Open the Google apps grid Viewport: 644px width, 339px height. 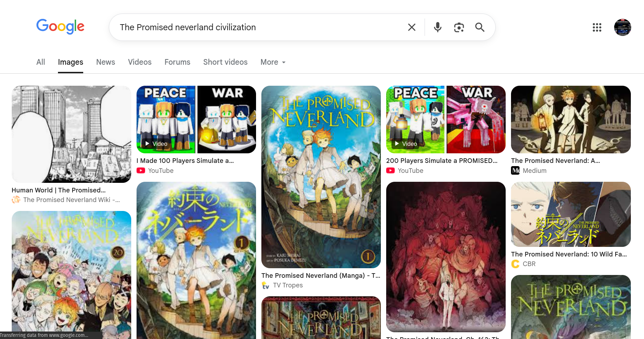coord(597,27)
